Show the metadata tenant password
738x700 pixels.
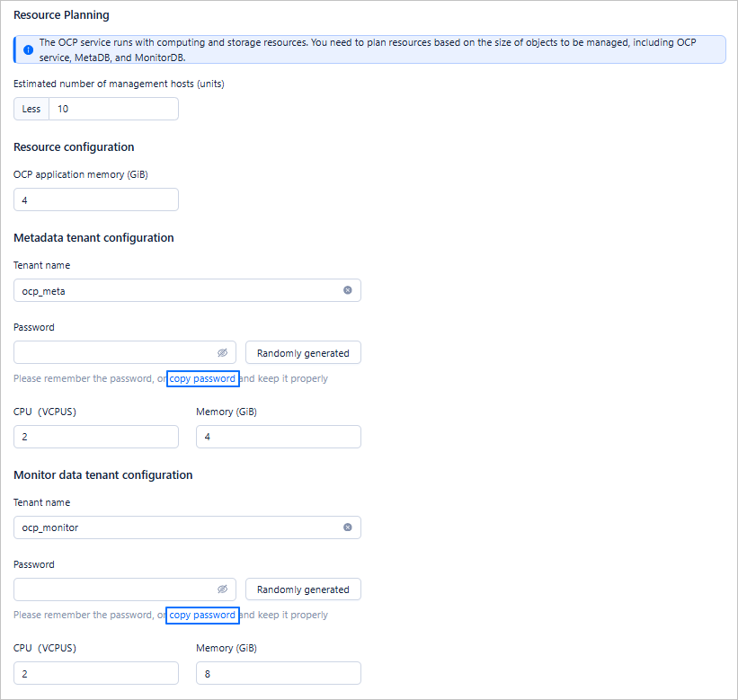pos(223,353)
